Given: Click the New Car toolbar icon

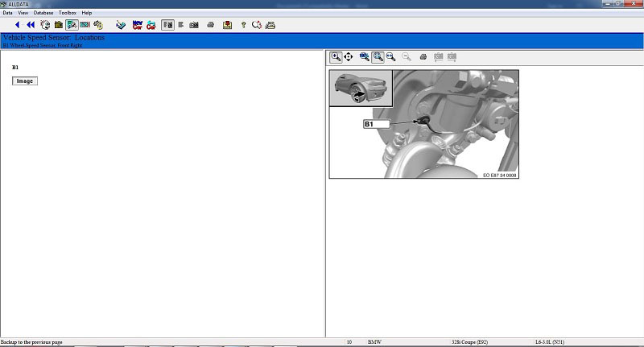Looking at the screenshot, I should (136, 25).
